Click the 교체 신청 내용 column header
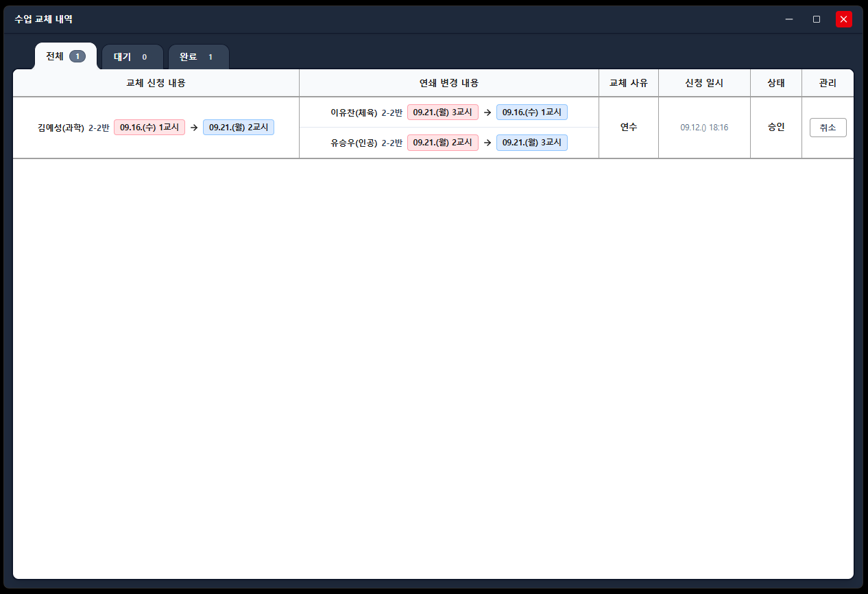 coord(156,83)
